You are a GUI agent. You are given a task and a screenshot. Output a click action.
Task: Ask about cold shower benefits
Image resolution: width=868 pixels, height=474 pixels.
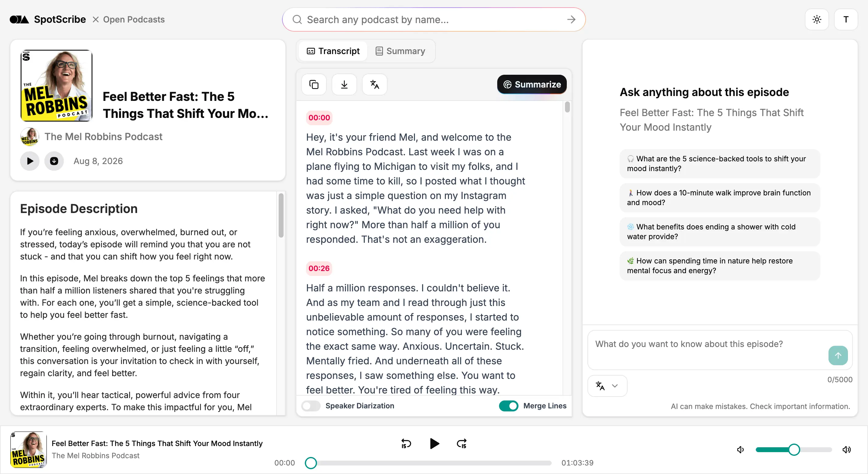[719, 232]
